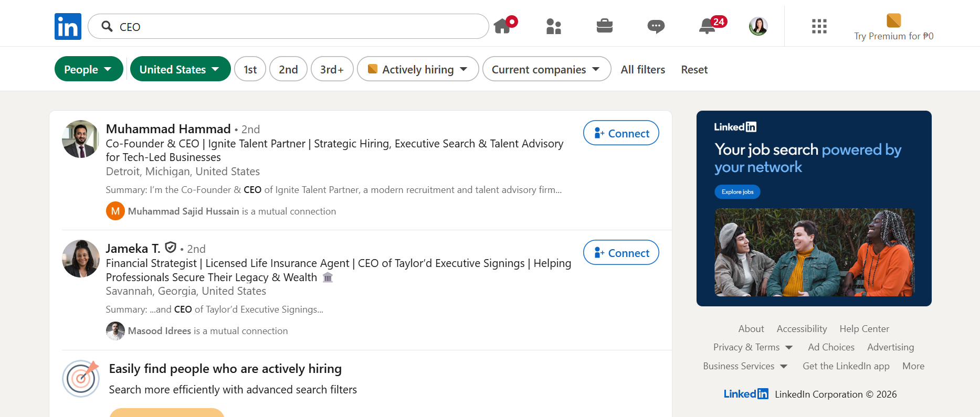980x417 pixels.
Task: Open the Ad Choices footer link
Action: click(831, 347)
